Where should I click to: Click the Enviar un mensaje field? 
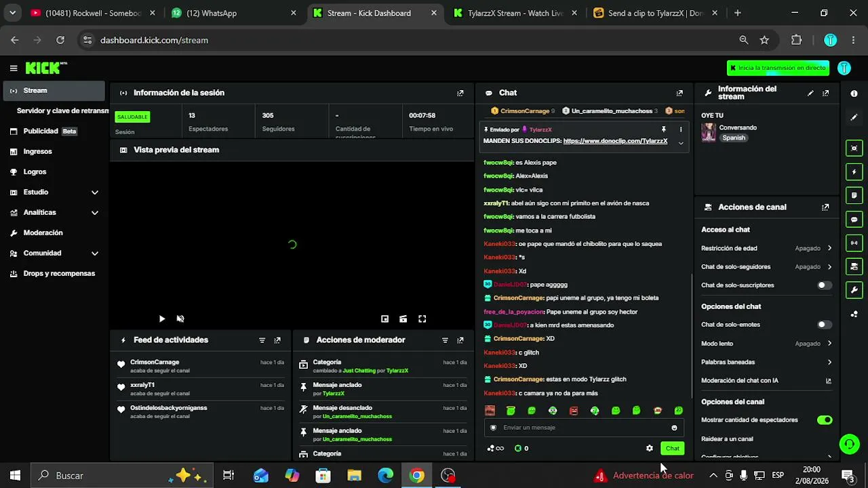click(x=583, y=428)
